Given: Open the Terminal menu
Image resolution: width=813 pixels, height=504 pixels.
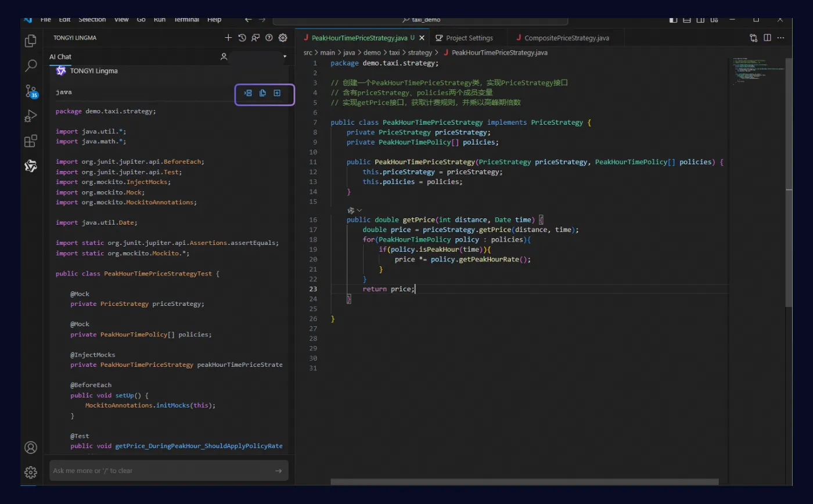Looking at the screenshot, I should (x=186, y=20).
